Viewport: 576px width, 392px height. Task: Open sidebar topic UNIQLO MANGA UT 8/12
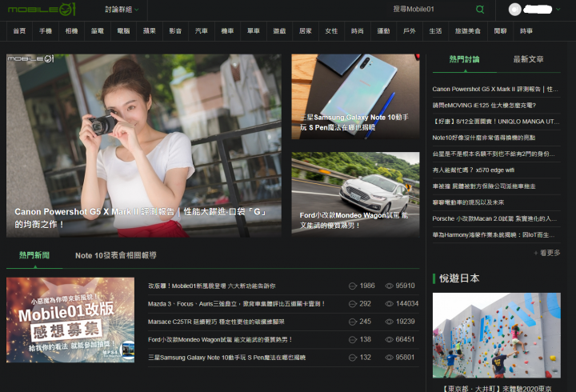pyautogui.click(x=496, y=122)
